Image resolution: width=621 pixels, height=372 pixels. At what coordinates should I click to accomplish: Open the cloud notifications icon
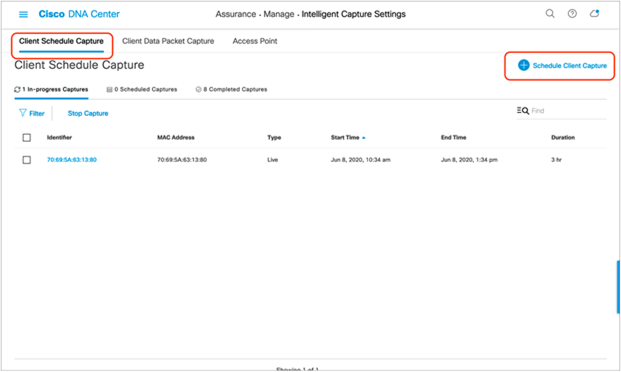tap(594, 14)
